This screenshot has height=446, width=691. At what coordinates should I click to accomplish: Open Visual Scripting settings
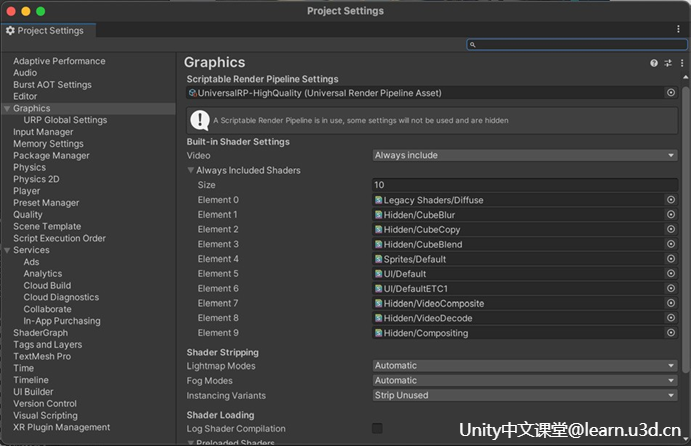tap(45, 415)
